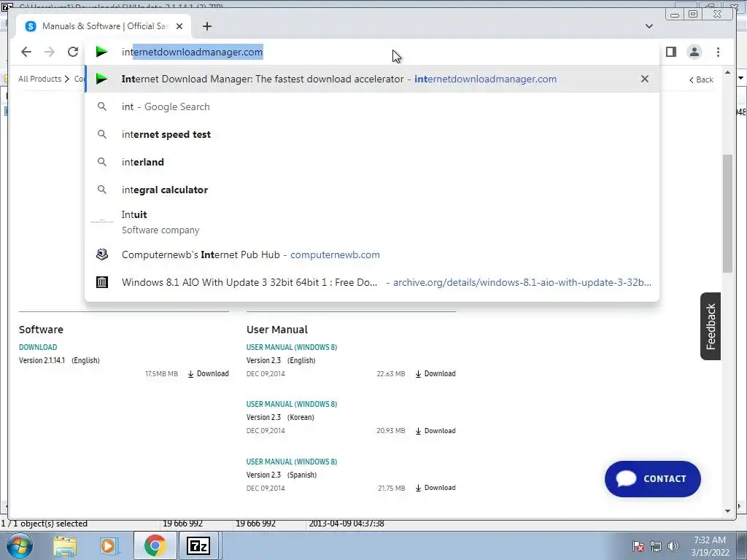Click the volume speaker tray icon
Viewport: 747px width, 560px height.
(673, 546)
